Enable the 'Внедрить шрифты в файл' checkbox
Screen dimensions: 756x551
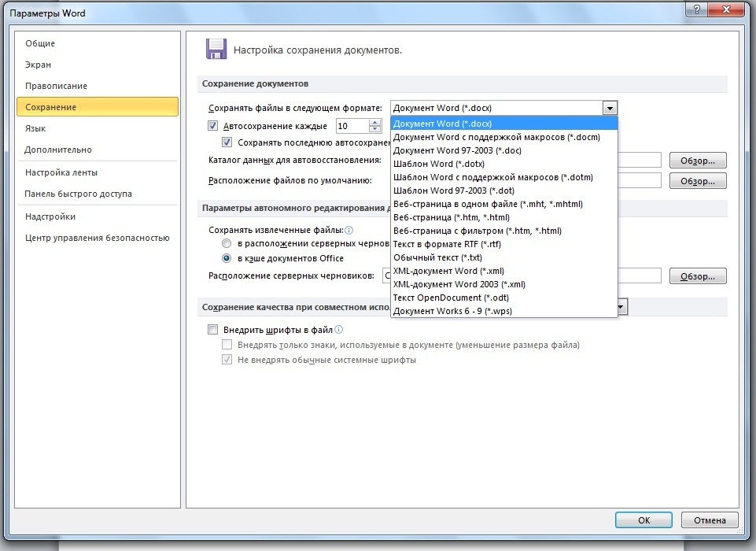pyautogui.click(x=212, y=330)
